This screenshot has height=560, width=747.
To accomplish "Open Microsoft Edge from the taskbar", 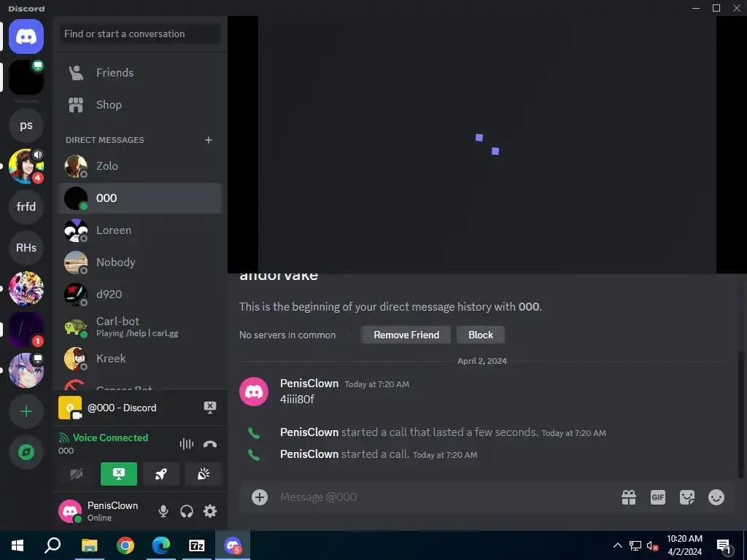I will point(161,545).
